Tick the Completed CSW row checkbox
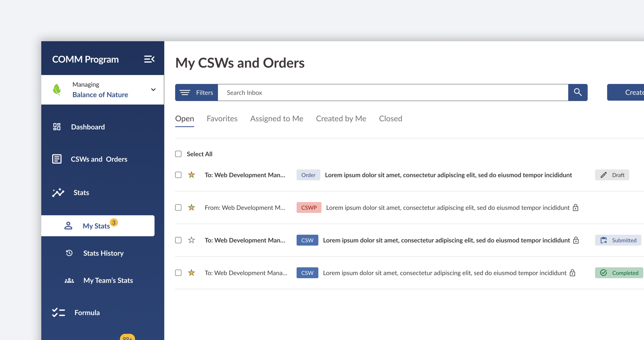The height and width of the screenshot is (340, 644). [178, 273]
